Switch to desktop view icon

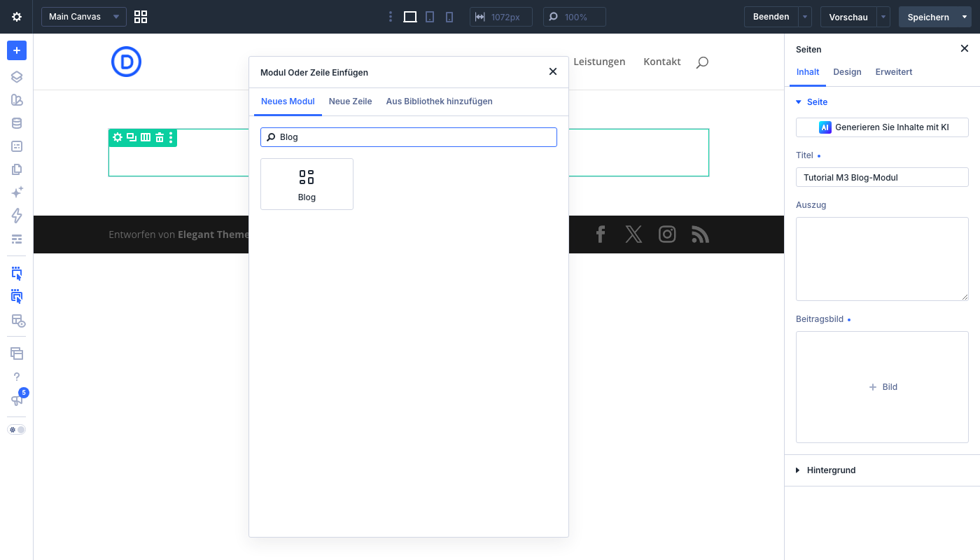pyautogui.click(x=410, y=17)
